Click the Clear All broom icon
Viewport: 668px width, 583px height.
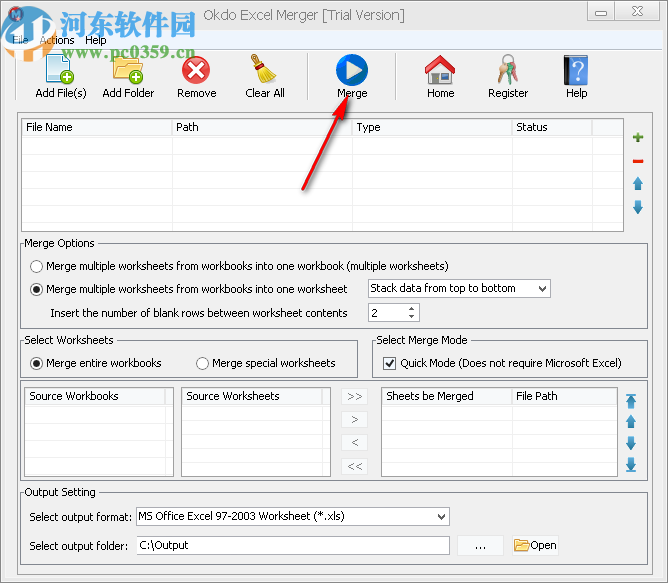pos(264,69)
